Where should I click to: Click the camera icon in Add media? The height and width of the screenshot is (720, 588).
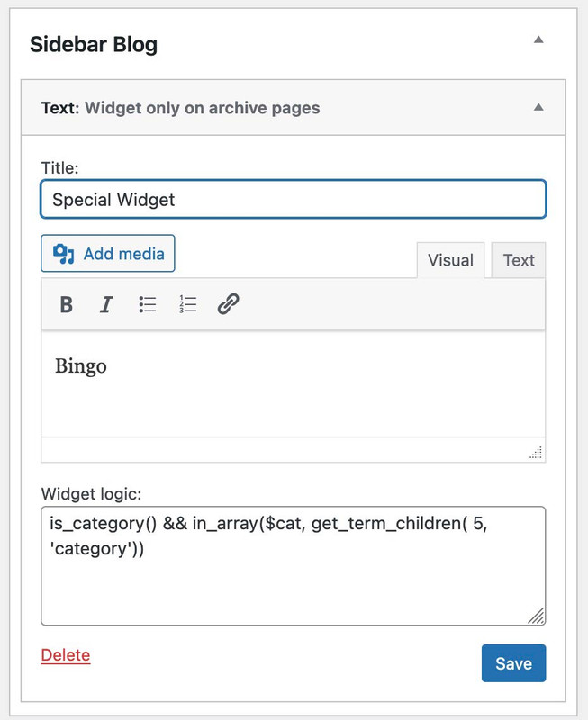pyautogui.click(x=63, y=254)
